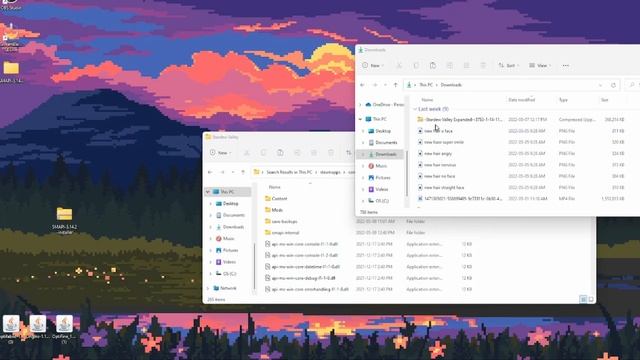
Task: Collapse This PC tree in Downloads window sidebar
Action: pyautogui.click(x=360, y=119)
